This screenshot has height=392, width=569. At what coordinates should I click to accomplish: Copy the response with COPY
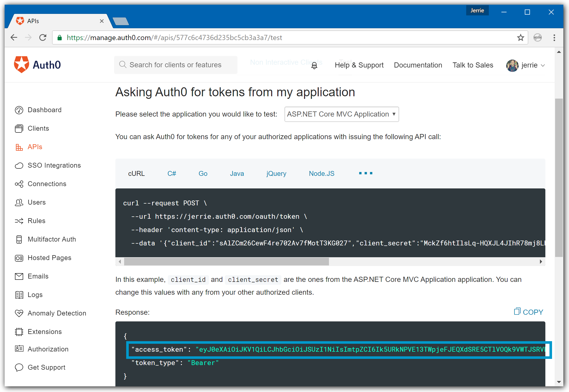pyautogui.click(x=528, y=312)
